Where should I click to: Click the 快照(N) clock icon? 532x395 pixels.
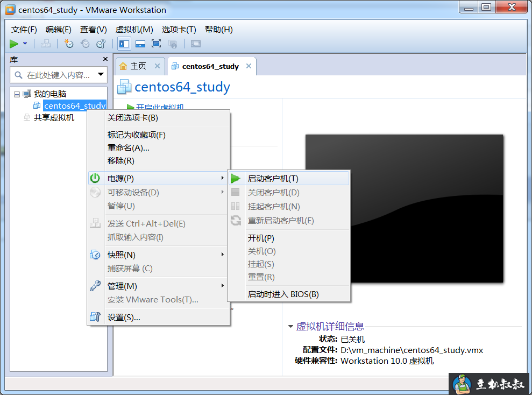pos(95,255)
